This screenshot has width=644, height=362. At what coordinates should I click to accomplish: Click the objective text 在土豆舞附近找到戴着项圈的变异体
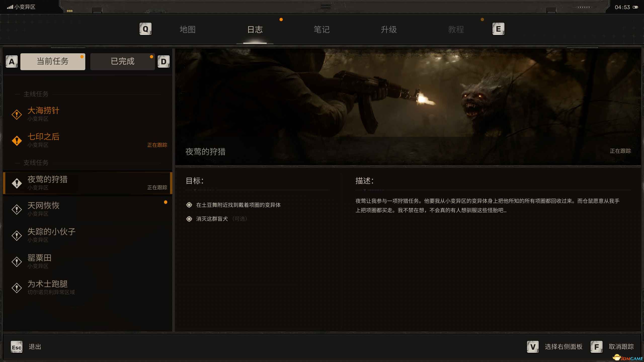point(238,205)
